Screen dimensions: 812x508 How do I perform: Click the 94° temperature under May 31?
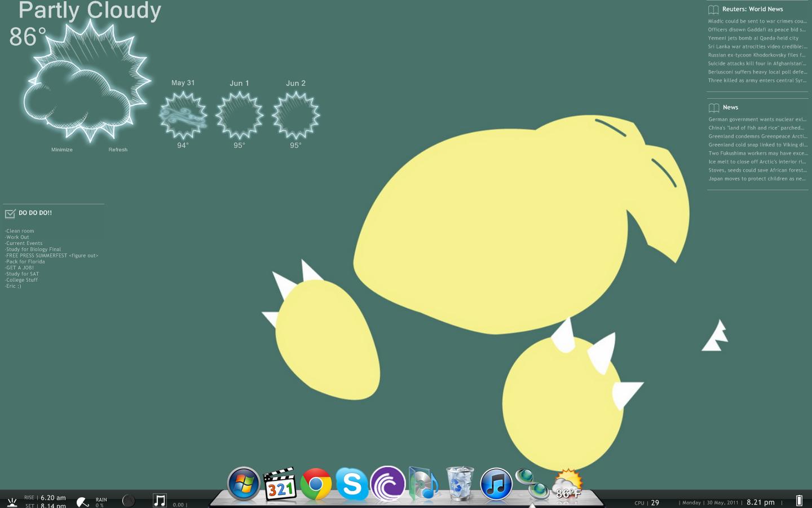coord(183,146)
